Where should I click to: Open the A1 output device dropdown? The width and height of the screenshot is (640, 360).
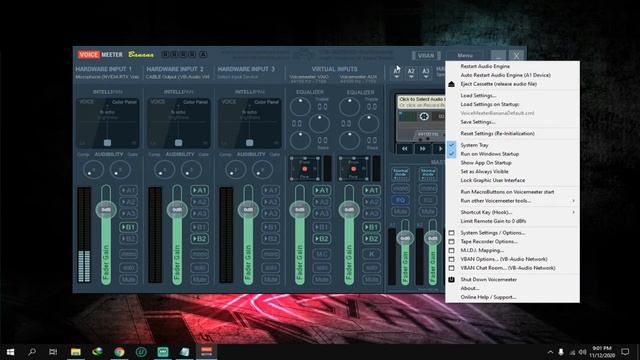tap(397, 73)
